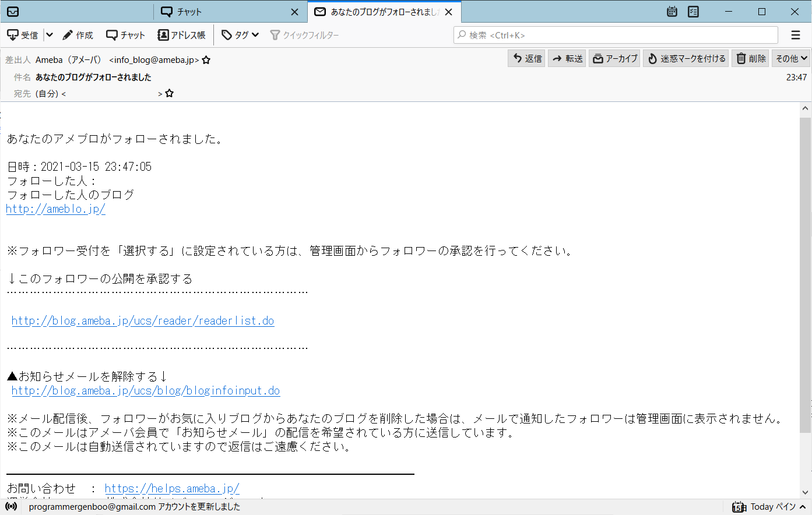The width and height of the screenshot is (812, 515).
Task: Click the date line 2021-03-15 23:47:05
Action: click(79, 167)
